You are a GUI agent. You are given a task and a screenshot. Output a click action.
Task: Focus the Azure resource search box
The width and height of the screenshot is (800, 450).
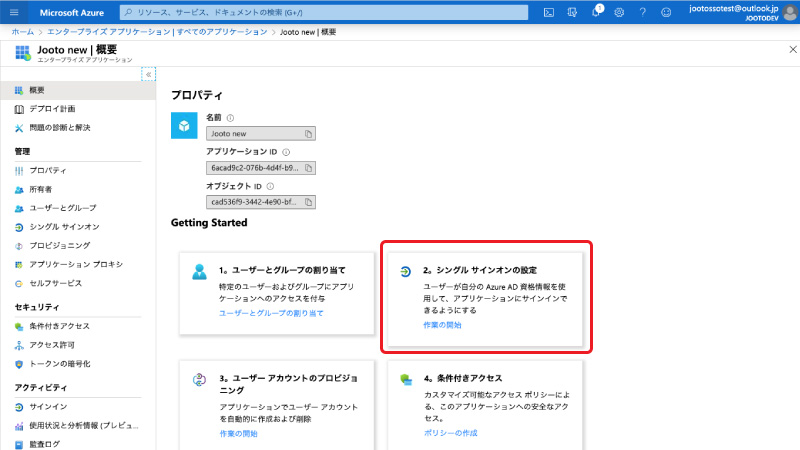(x=324, y=12)
